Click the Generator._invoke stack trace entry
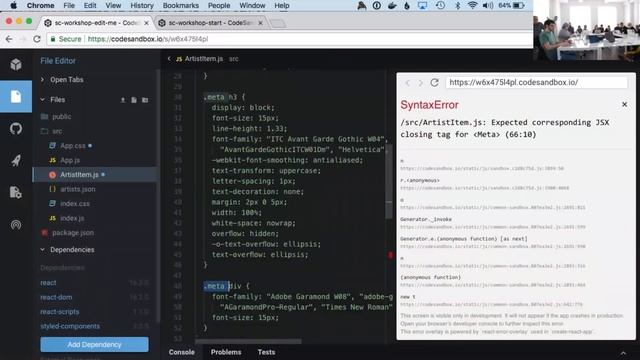 coord(426,219)
